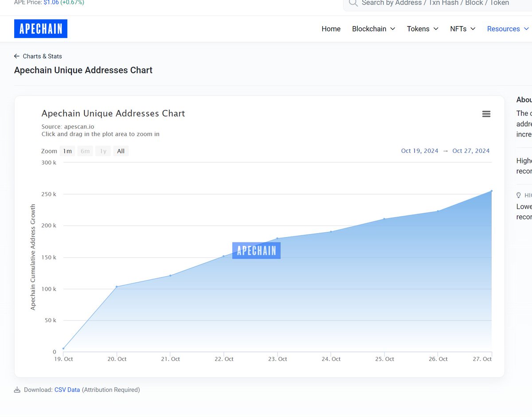
Task: Click the download icon beside CSV Data
Action: 17,390
